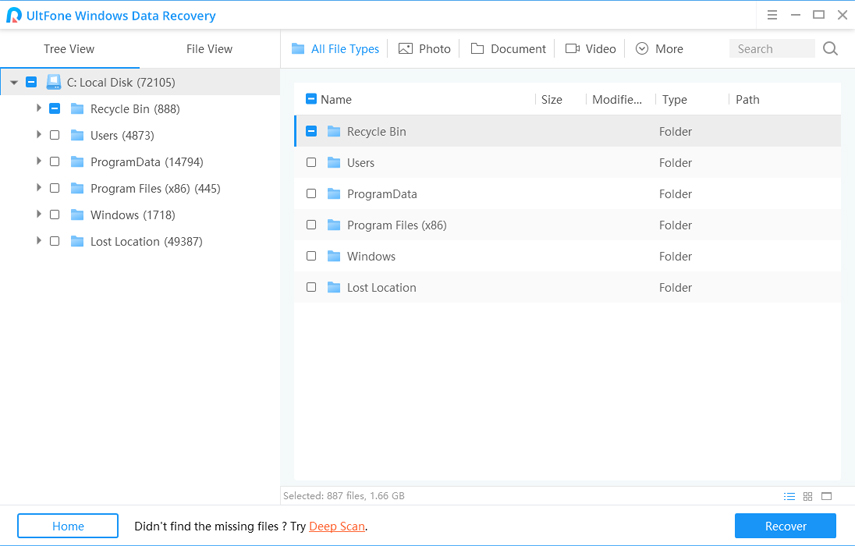The width and height of the screenshot is (855, 546).
Task: Check the Users checkbox in file list
Action: (311, 162)
